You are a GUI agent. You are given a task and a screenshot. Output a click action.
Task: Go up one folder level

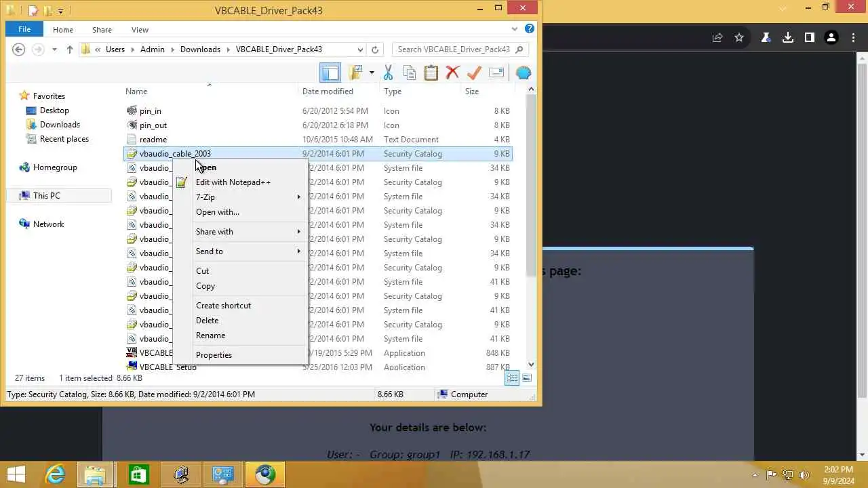(69, 49)
